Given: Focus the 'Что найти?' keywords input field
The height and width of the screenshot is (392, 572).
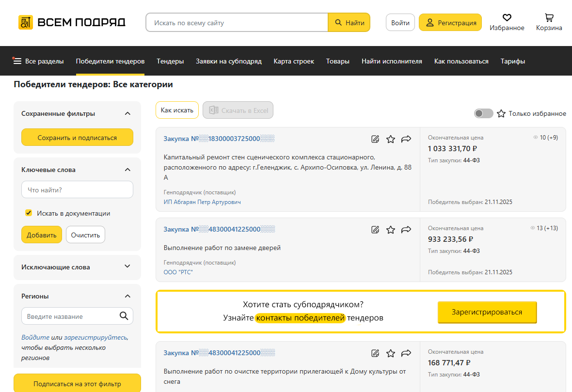Looking at the screenshot, I should [x=77, y=190].
